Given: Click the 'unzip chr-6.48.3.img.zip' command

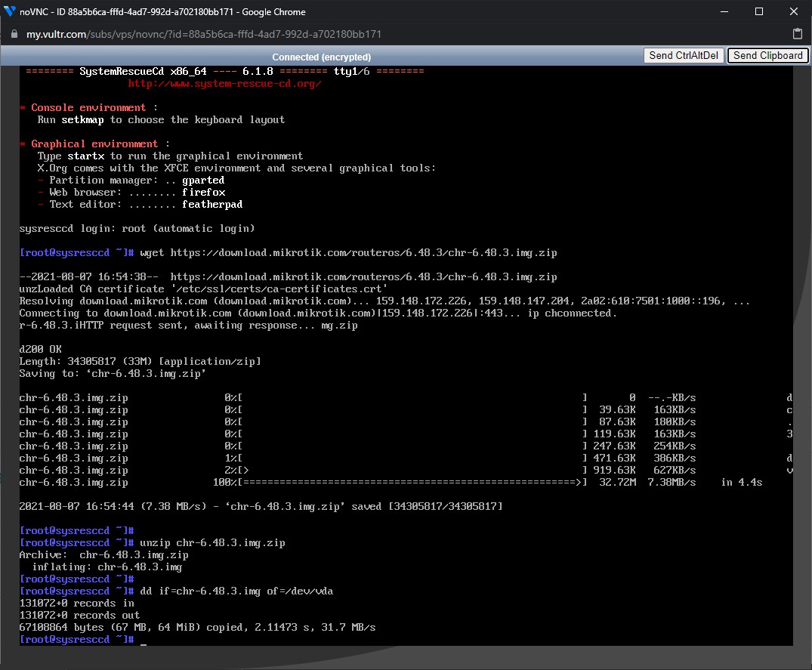Looking at the screenshot, I should point(212,542).
